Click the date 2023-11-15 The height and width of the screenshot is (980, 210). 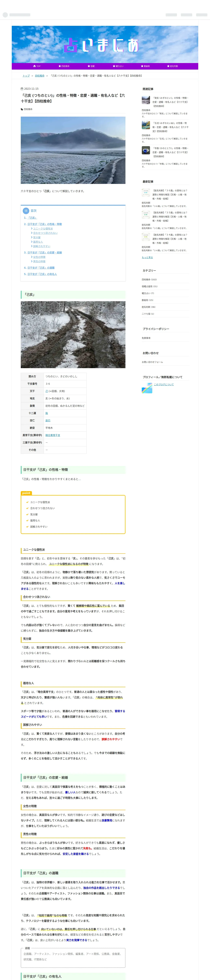(31, 89)
